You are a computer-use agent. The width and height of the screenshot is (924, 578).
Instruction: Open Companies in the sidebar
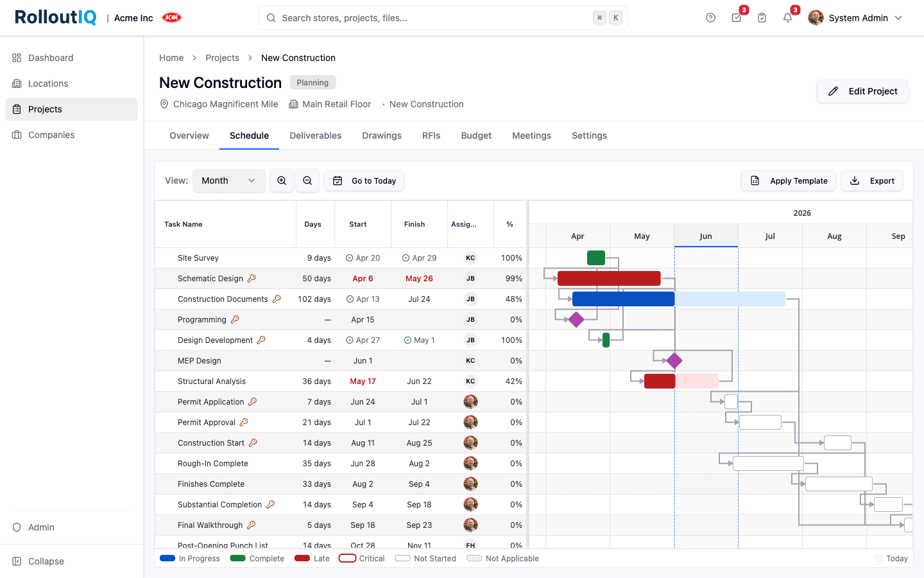pos(71,135)
